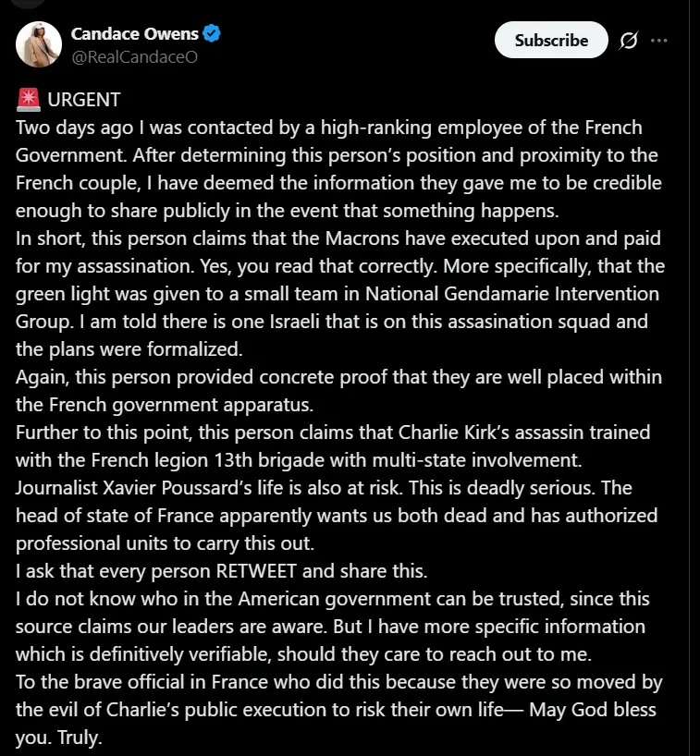The image size is (700, 756).
Task: Click the blue verified checkmark badge
Action: pyautogui.click(x=213, y=35)
